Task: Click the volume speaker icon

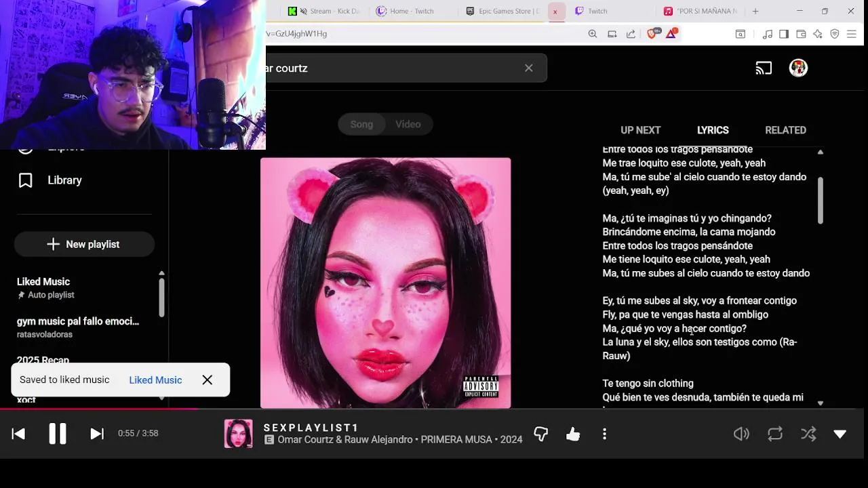Action: [x=741, y=434]
